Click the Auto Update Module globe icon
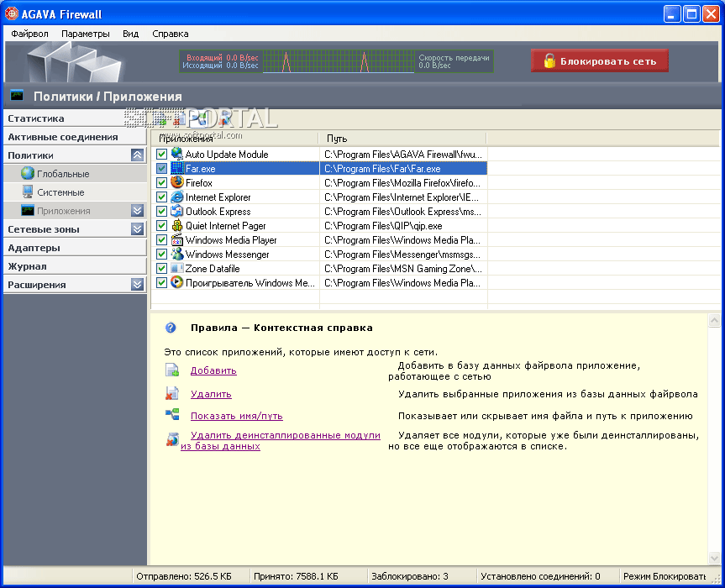Image resolution: width=725 pixels, height=588 pixels. [177, 154]
